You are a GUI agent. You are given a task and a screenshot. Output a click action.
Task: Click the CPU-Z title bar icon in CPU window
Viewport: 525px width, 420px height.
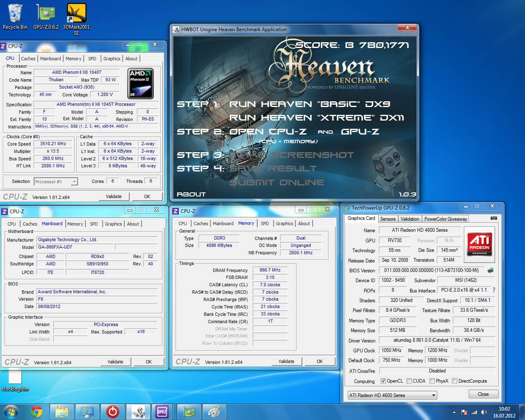(x=3, y=46)
